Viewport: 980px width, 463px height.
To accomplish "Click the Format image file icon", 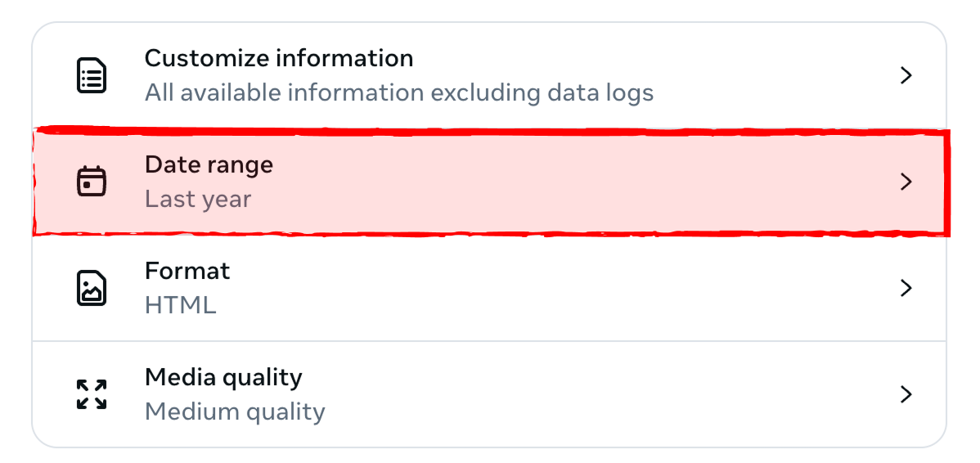I will point(92,288).
